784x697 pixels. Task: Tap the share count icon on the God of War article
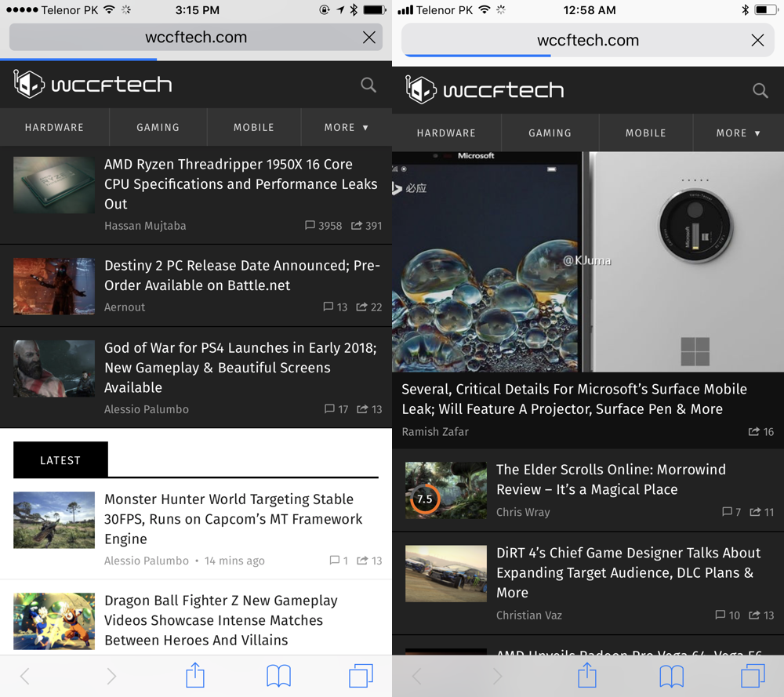(362, 409)
